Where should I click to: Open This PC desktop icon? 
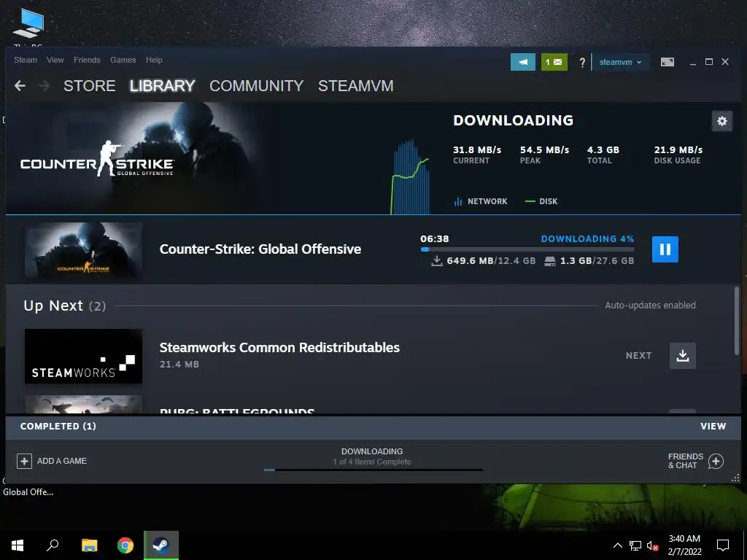(x=28, y=25)
